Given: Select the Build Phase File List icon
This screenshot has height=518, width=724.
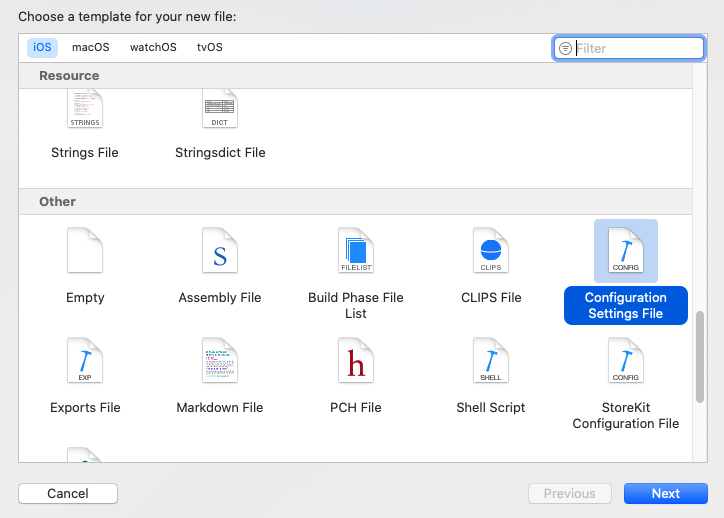Looking at the screenshot, I should click(355, 251).
